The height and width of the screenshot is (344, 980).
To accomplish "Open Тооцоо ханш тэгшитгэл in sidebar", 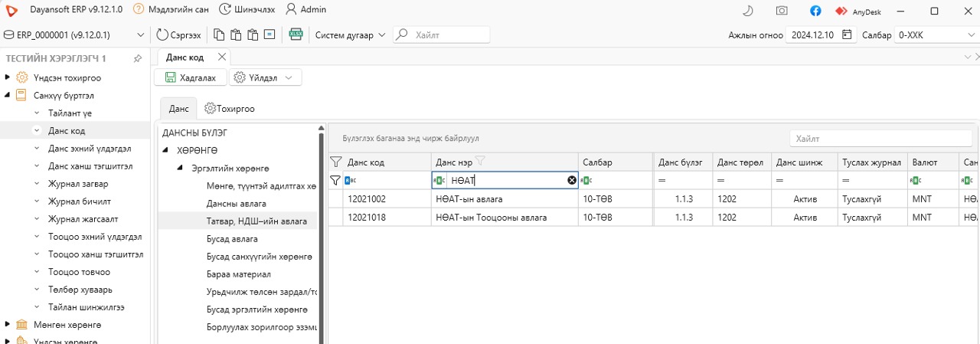I will (96, 254).
